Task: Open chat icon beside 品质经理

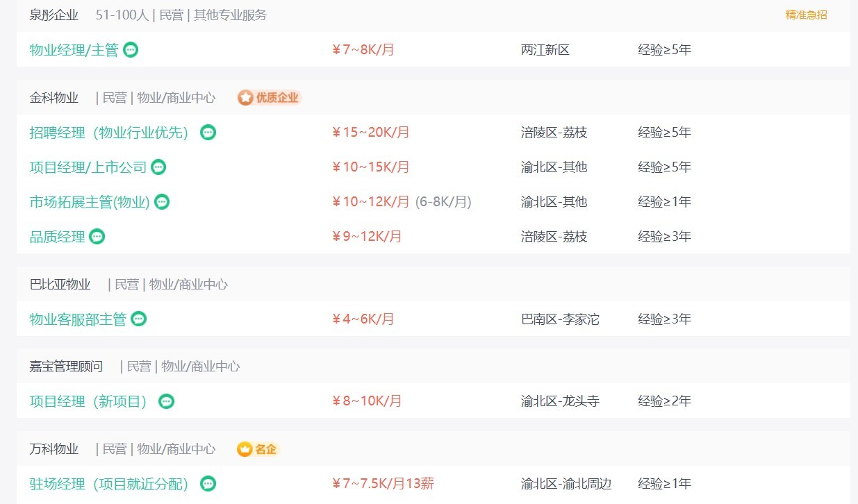Action: 97,237
